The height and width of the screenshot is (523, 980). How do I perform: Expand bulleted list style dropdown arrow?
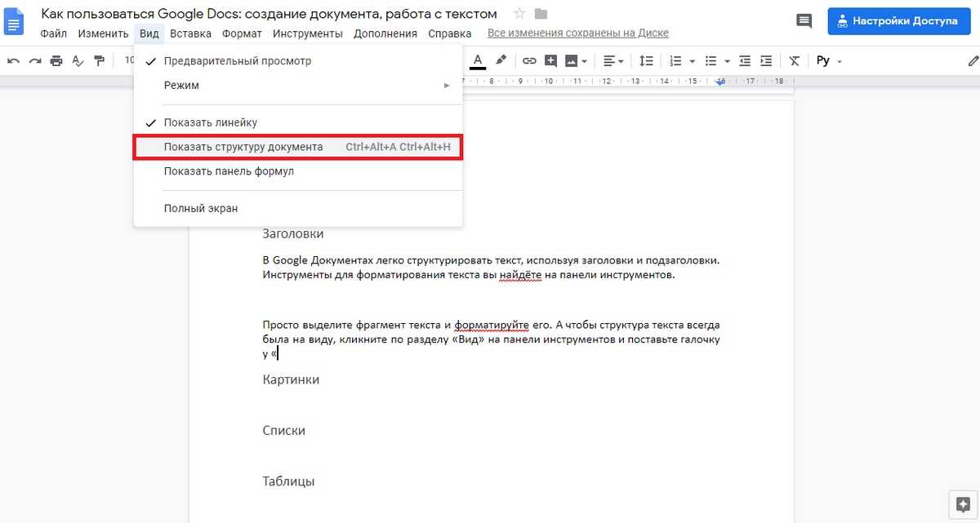point(727,61)
